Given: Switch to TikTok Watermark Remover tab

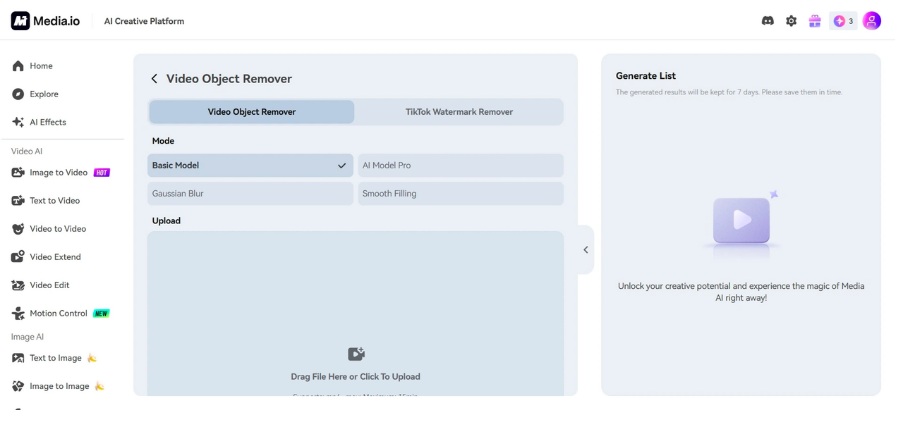Looking at the screenshot, I should point(459,112).
